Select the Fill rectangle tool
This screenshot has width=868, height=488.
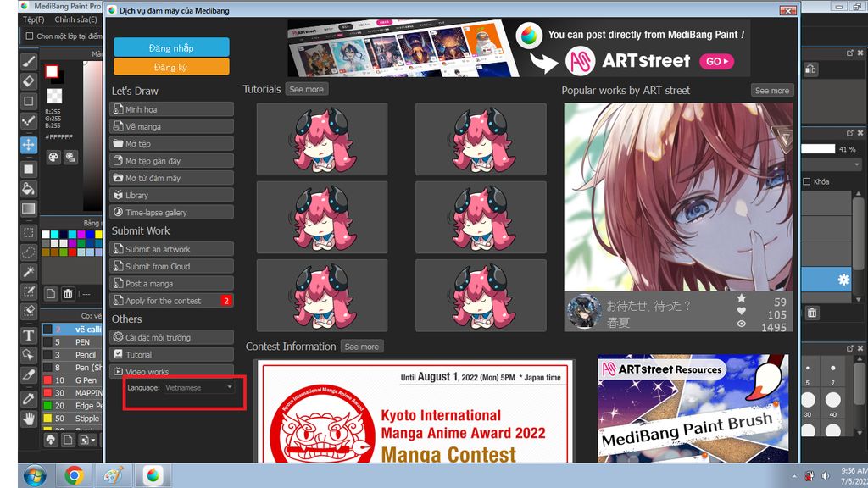[29, 169]
